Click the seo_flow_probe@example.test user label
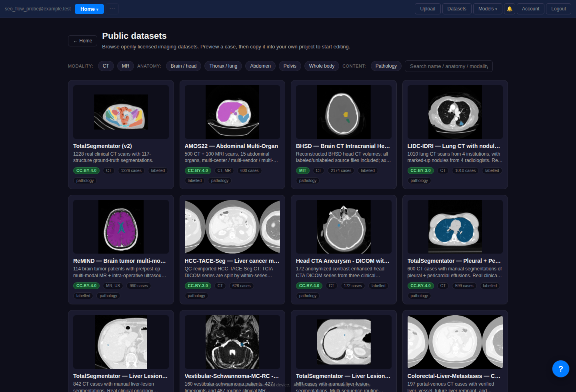Viewport: 576px width, 392px height. [38, 9]
